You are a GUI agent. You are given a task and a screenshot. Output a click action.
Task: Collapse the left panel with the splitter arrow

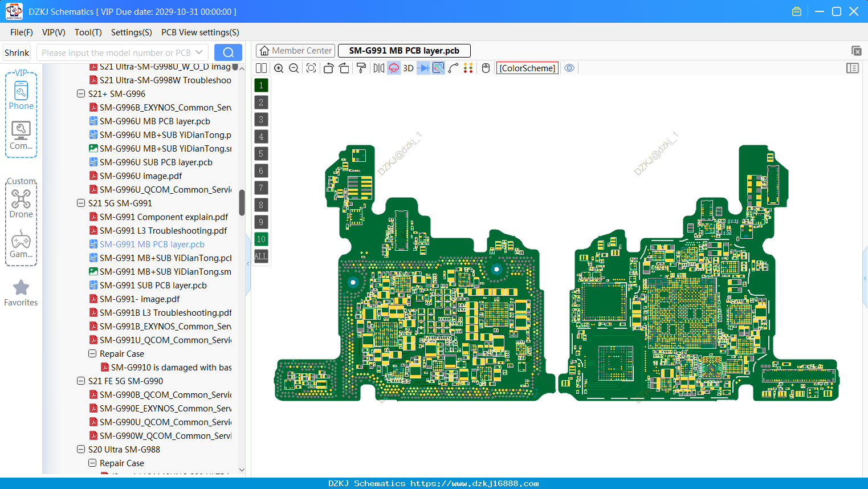[x=248, y=264]
